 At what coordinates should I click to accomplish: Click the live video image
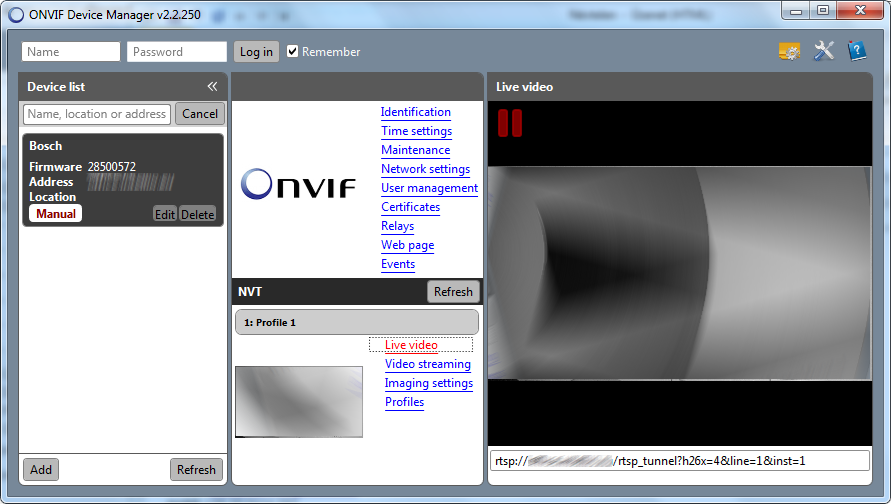click(x=680, y=273)
